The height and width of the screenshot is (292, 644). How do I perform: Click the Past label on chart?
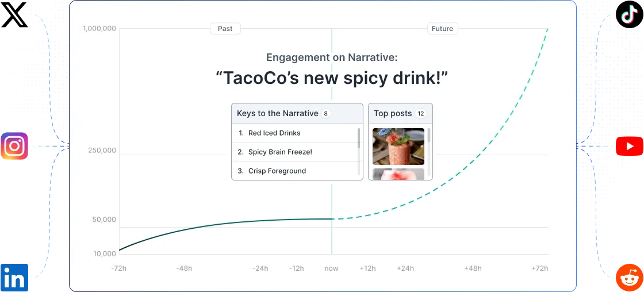[x=225, y=28]
